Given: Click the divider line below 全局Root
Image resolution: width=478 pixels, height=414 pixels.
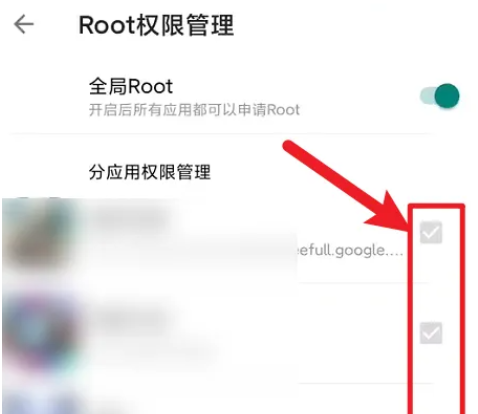Looking at the screenshot, I should click(x=220, y=134).
